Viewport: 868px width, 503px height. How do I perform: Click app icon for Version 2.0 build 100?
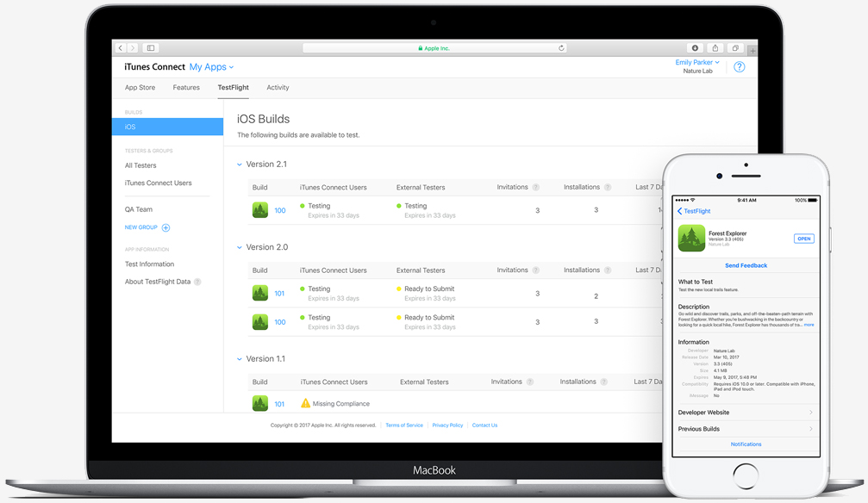click(x=260, y=322)
